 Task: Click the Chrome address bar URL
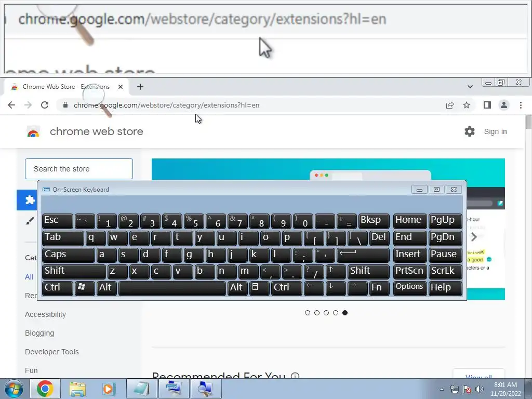[166, 105]
